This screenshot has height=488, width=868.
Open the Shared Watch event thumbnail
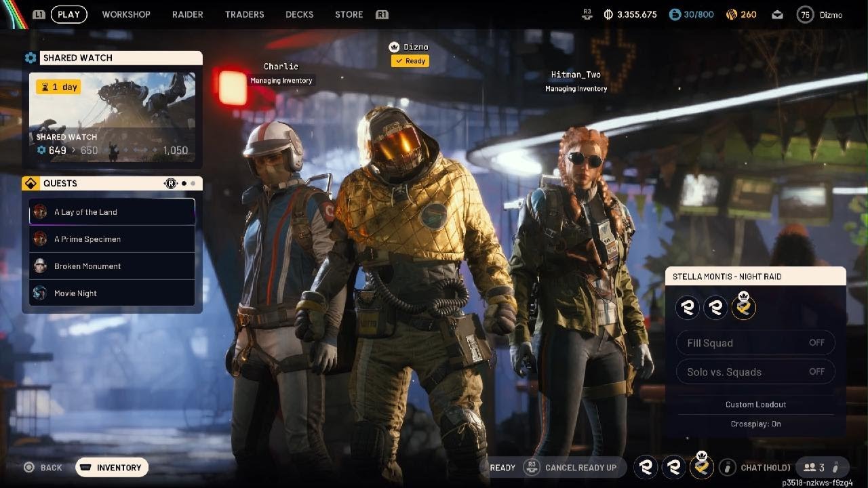(x=112, y=117)
